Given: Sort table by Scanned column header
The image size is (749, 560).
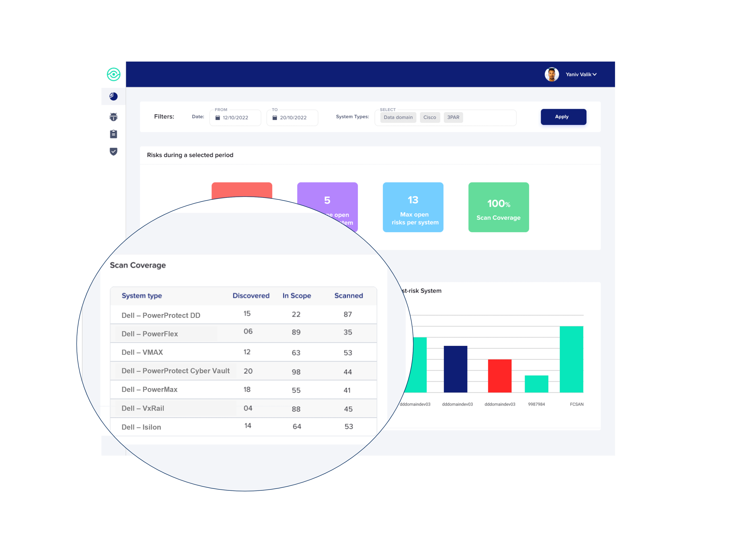Looking at the screenshot, I should point(348,295).
